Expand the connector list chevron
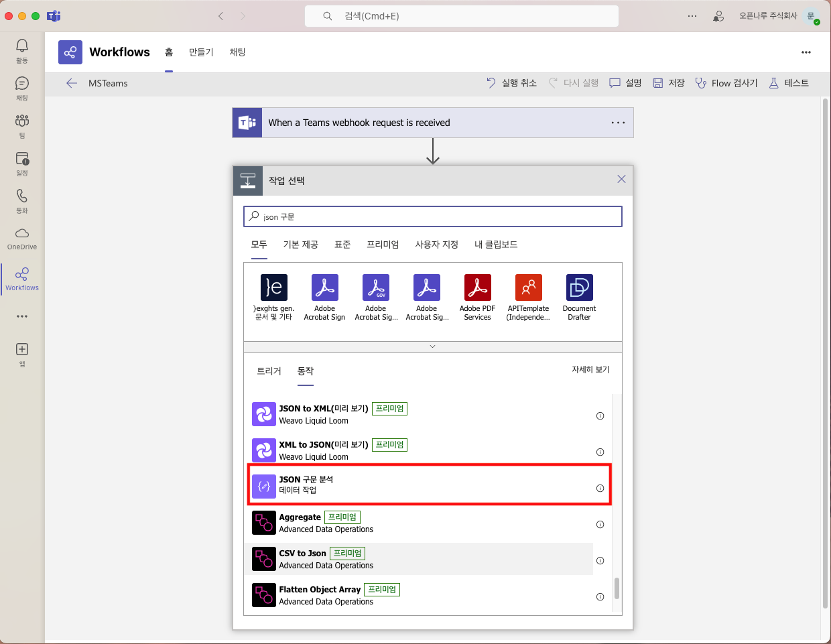The width and height of the screenshot is (831, 644). 432,346
